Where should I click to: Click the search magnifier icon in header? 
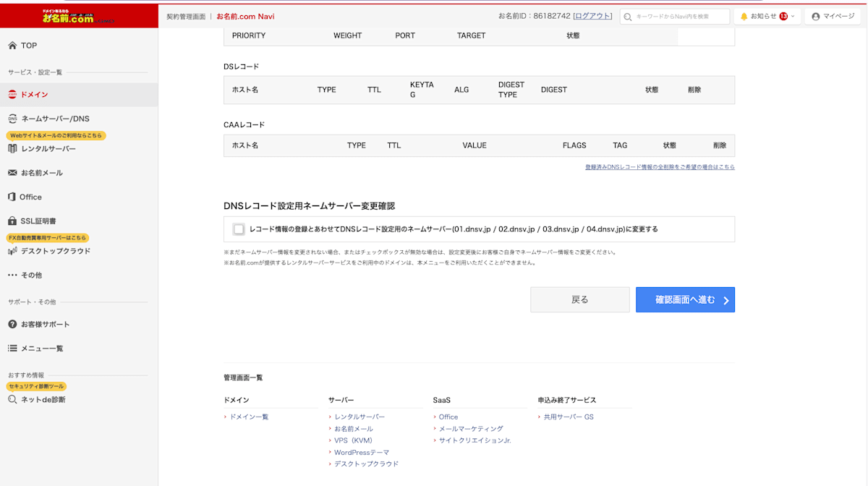pos(628,17)
